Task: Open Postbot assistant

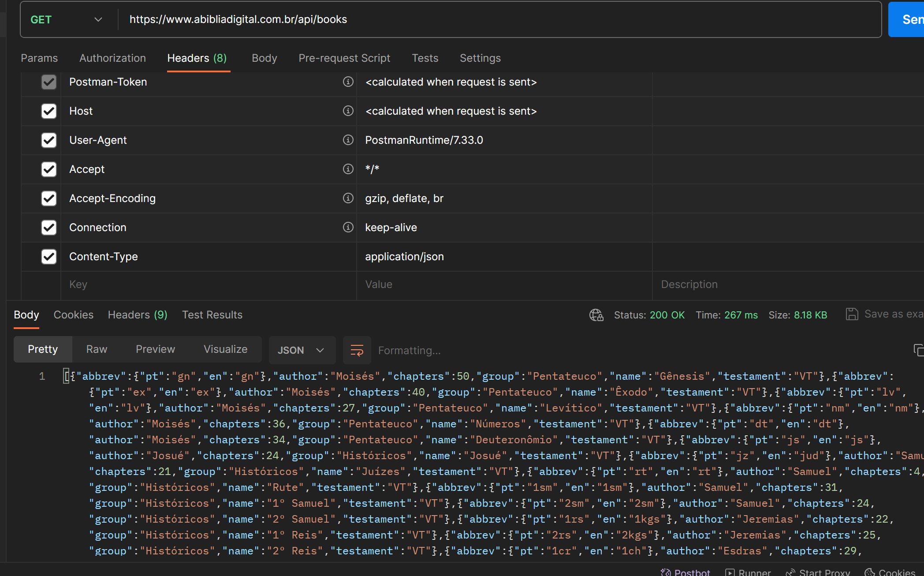Action: (x=686, y=572)
